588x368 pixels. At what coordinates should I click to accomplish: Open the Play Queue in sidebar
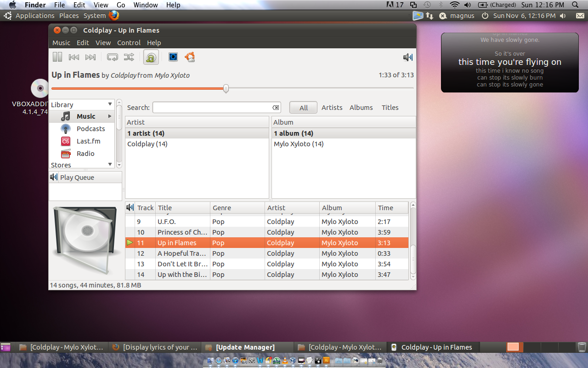click(x=85, y=178)
